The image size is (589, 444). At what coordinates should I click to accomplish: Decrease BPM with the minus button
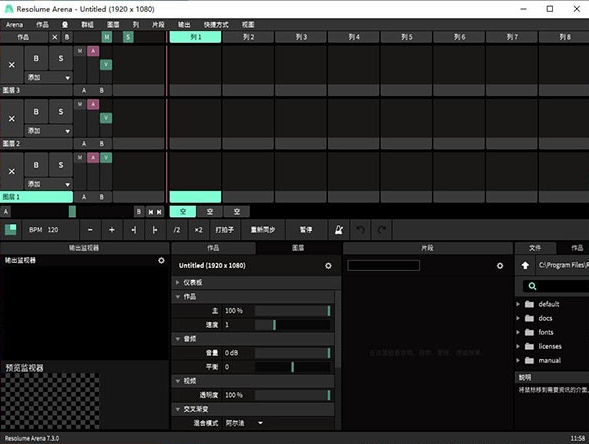[x=90, y=230]
